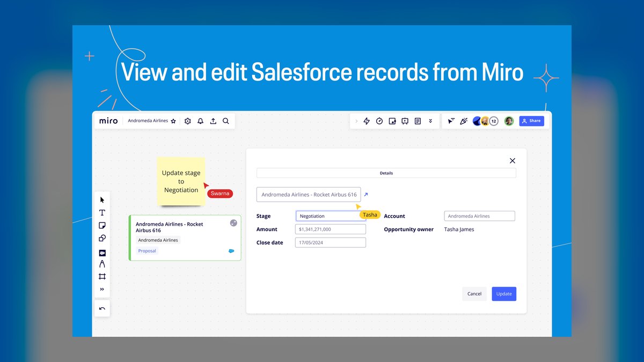644x362 pixels.
Task: Open the notifications bell
Action: 200,121
